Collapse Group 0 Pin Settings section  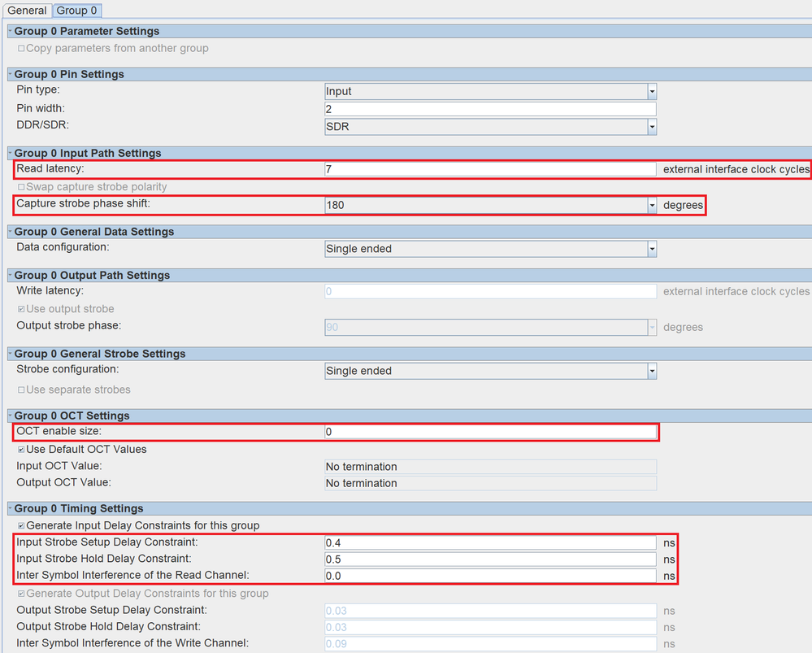point(10,75)
